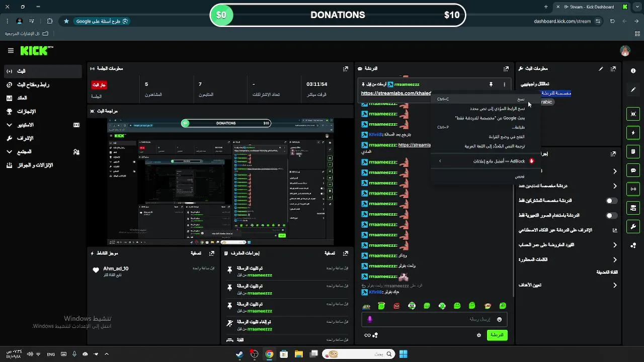Screen dimensions: 644x362
Task: Pop out the chat panel (الدردشة)
Action: (506, 68)
